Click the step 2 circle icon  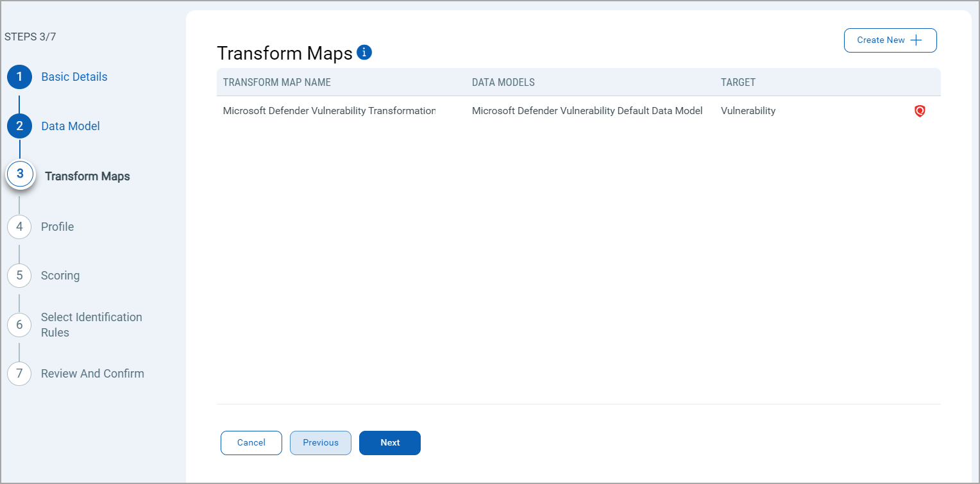19,126
